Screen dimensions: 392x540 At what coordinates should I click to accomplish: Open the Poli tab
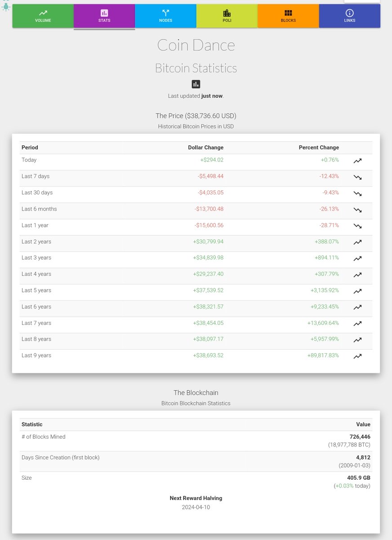(227, 16)
